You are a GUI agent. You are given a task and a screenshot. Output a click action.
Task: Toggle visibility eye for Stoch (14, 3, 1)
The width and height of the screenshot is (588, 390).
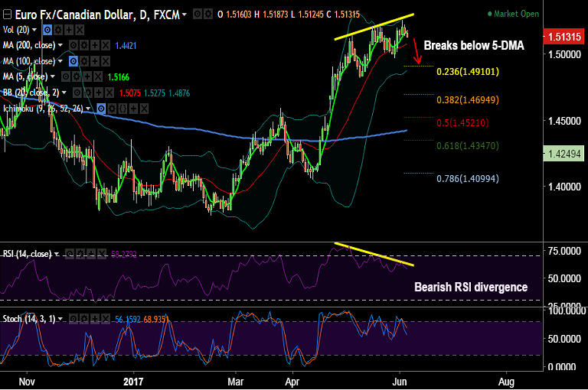point(73,319)
